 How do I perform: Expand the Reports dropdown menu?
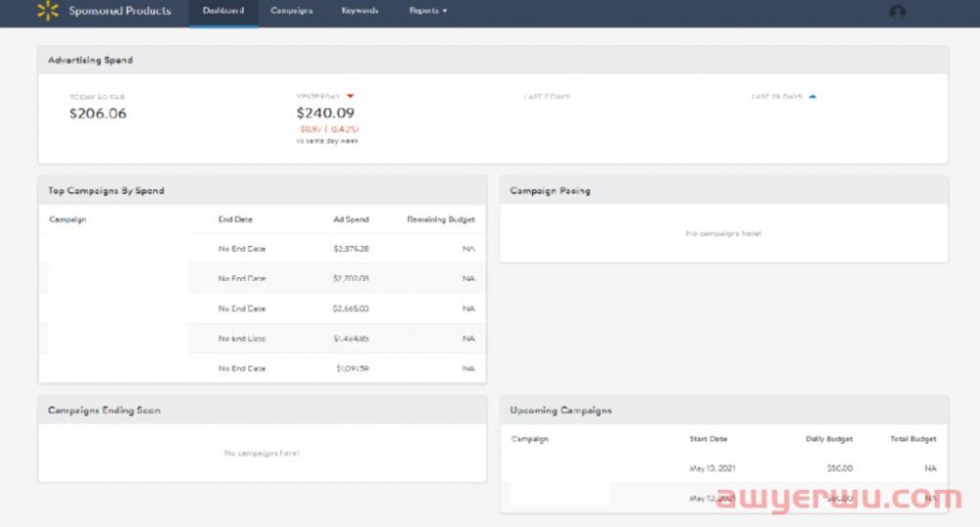click(428, 11)
